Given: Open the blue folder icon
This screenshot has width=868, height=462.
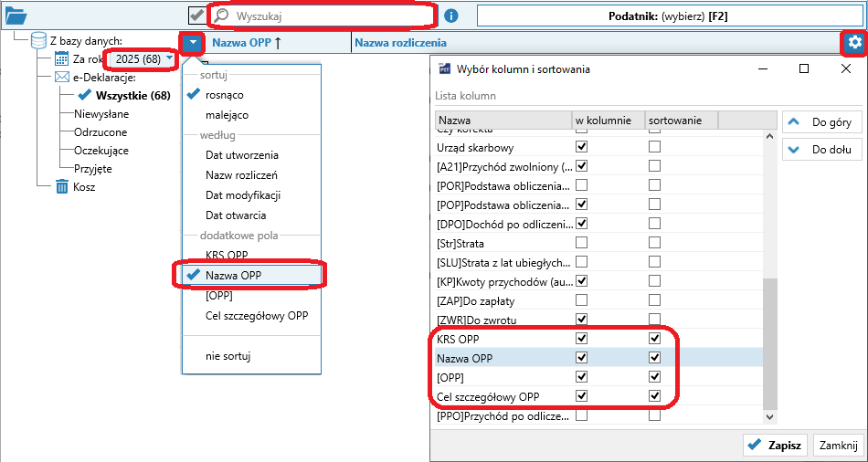Looking at the screenshot, I should tap(16, 16).
